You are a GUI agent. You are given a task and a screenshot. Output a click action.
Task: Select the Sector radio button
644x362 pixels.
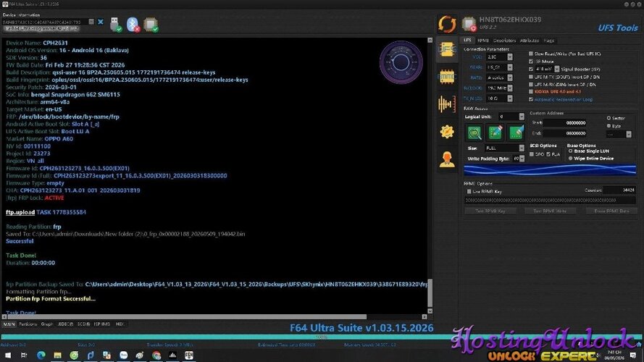click(609, 118)
